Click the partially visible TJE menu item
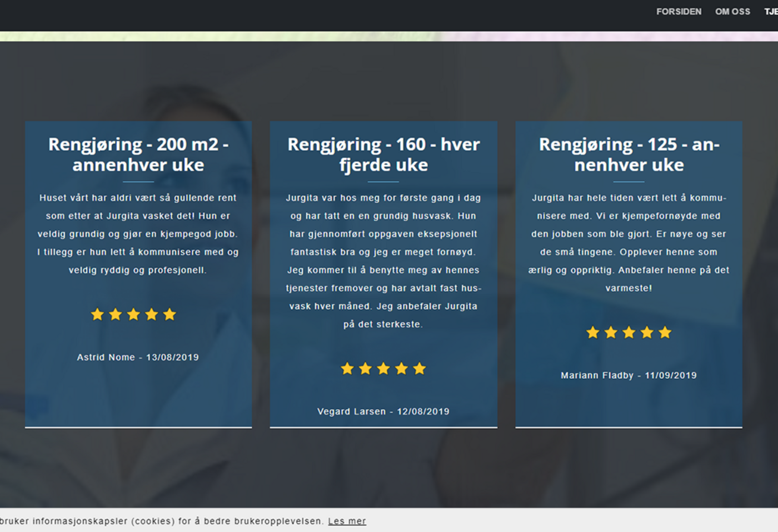Screen dimensions: 778x532 771,12
